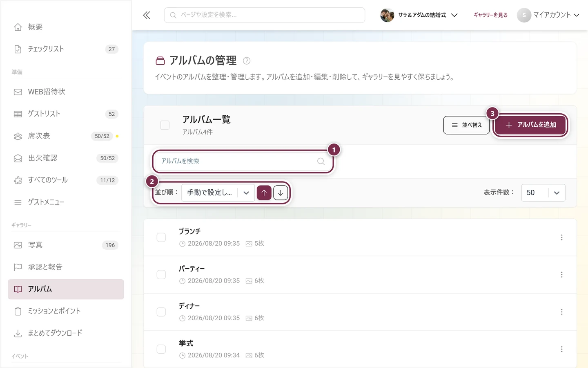
Task: Click the download icon next to まとめてダウンロード
Action: pyautogui.click(x=18, y=333)
